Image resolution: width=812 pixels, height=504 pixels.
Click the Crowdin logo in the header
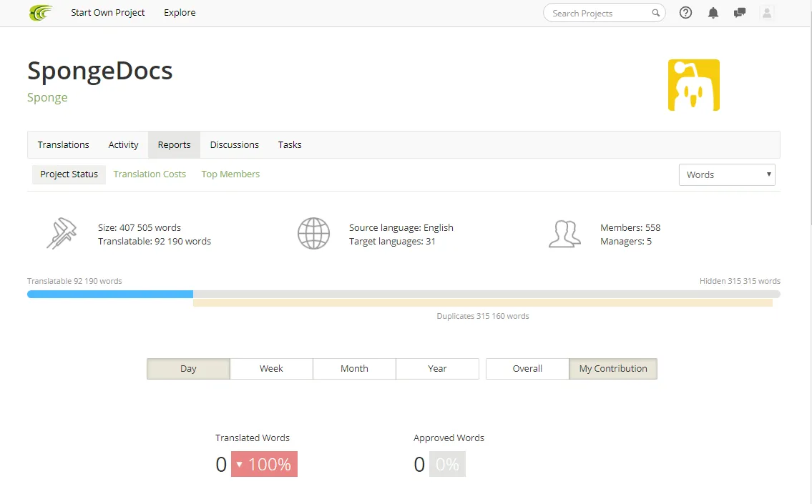[41, 12]
